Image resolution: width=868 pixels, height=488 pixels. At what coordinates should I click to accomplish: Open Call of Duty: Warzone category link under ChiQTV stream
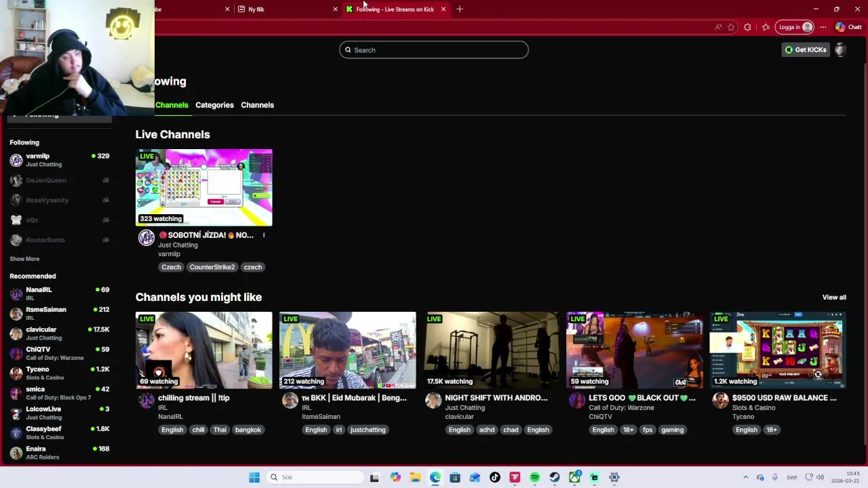pyautogui.click(x=621, y=408)
